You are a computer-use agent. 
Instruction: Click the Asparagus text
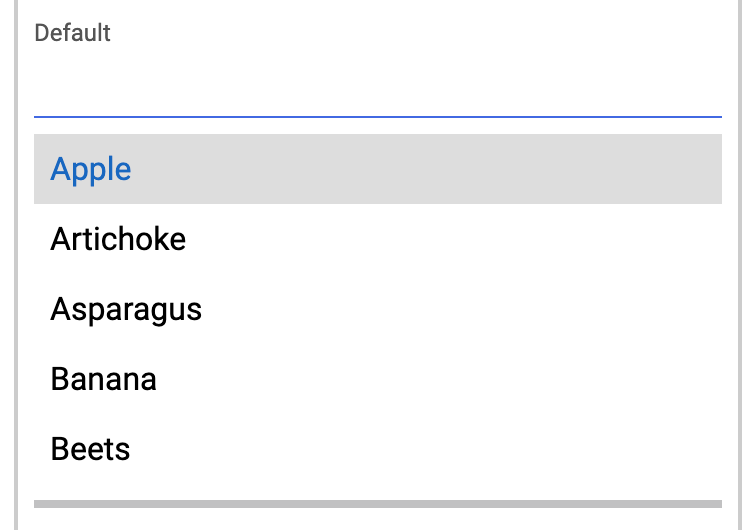126,309
